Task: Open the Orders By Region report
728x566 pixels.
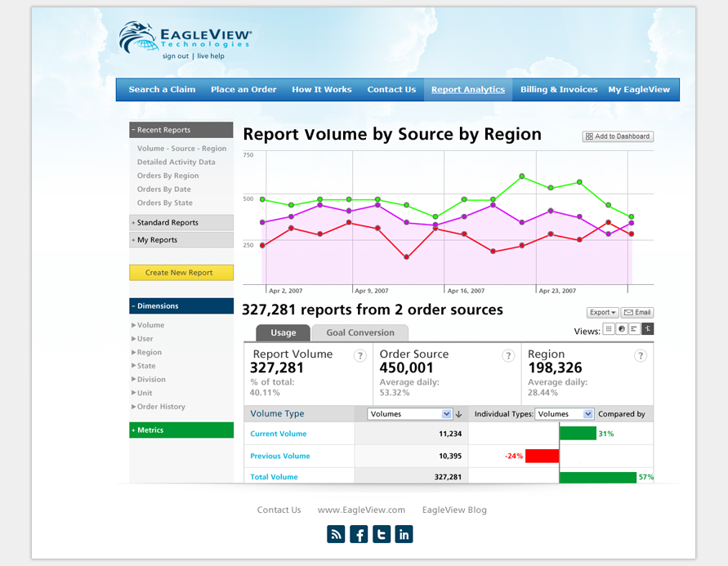Action: pyautogui.click(x=167, y=176)
